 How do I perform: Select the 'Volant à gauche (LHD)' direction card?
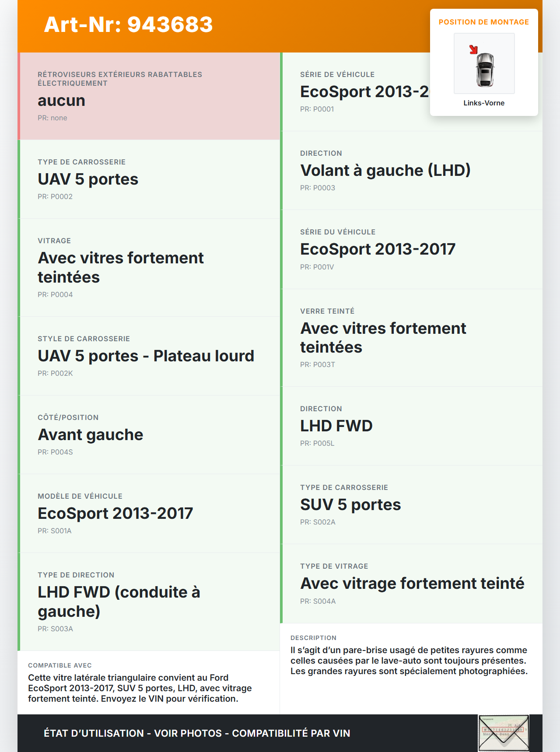tap(412, 171)
